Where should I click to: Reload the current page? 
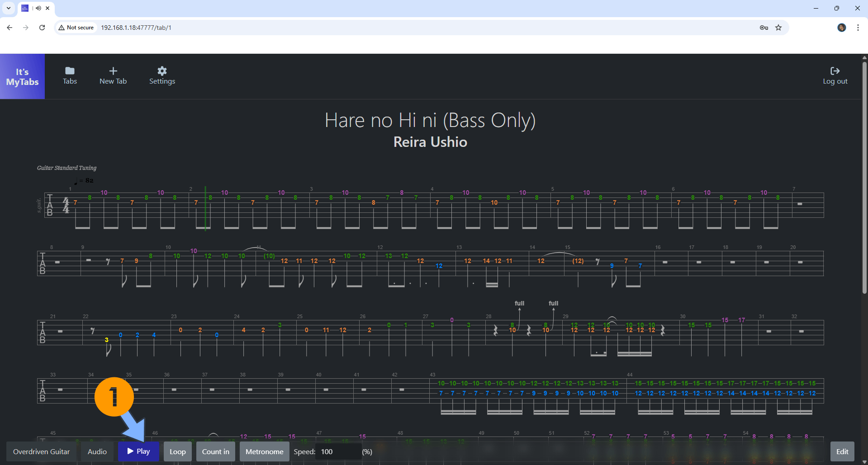pyautogui.click(x=42, y=28)
